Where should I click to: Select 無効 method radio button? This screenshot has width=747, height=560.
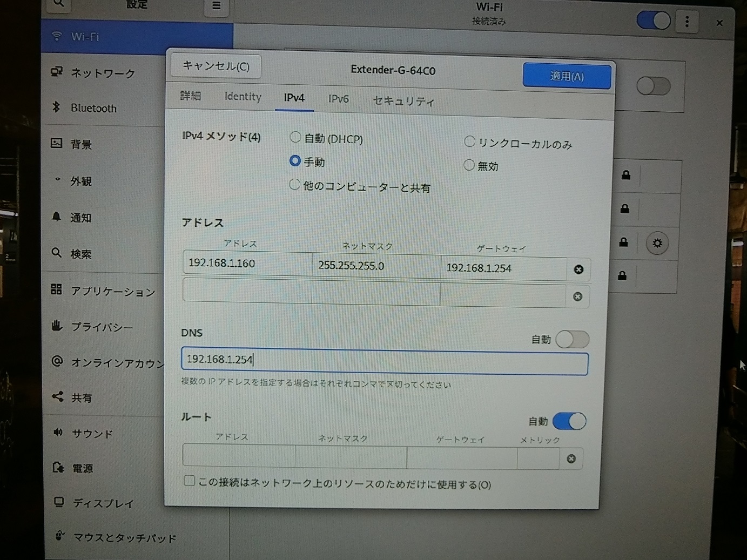tap(469, 165)
